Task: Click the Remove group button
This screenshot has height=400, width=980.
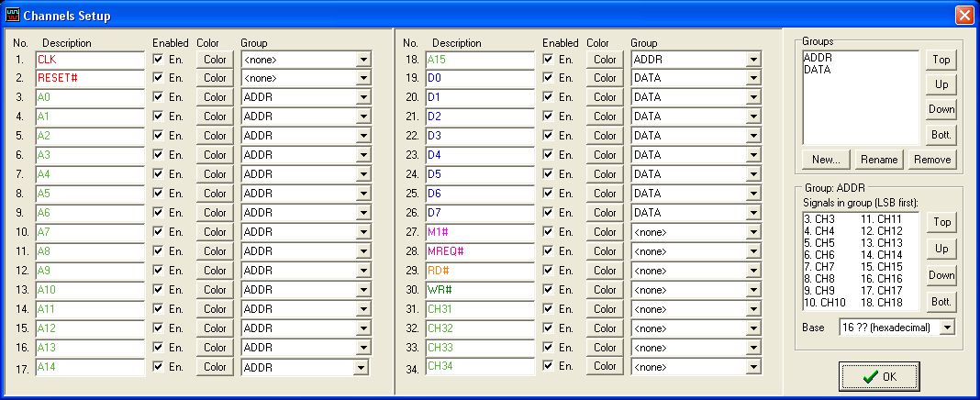Action: (x=931, y=159)
